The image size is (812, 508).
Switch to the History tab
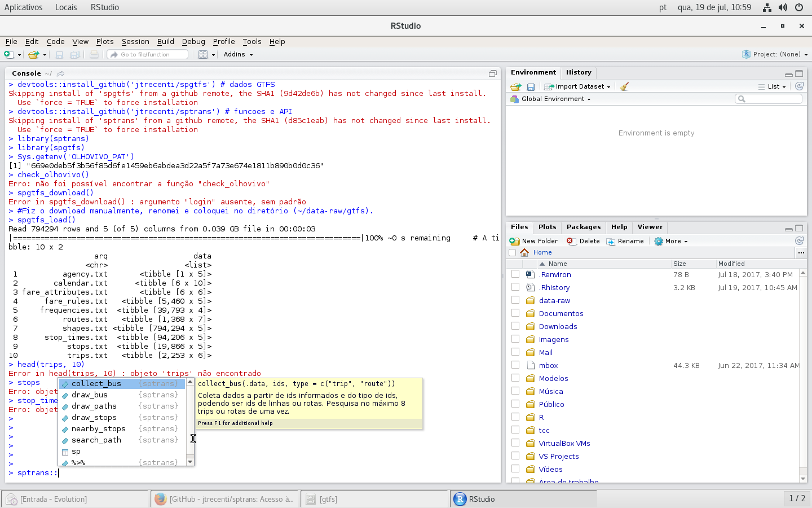tap(579, 72)
